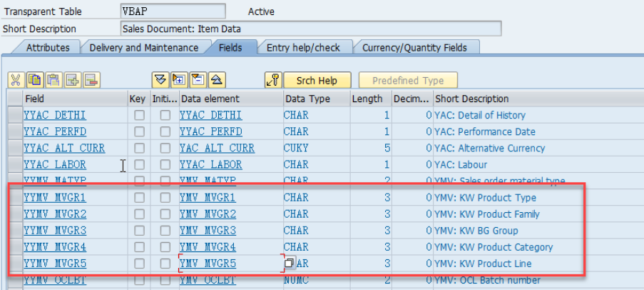Open the F4 value help beside YMV_MVGR5

[290, 263]
